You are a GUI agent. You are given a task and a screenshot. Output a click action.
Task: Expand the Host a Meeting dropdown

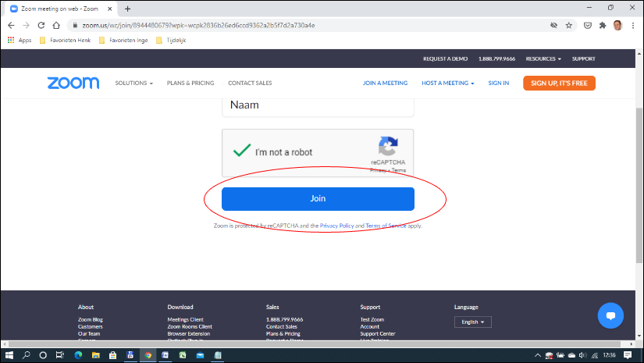pos(447,83)
